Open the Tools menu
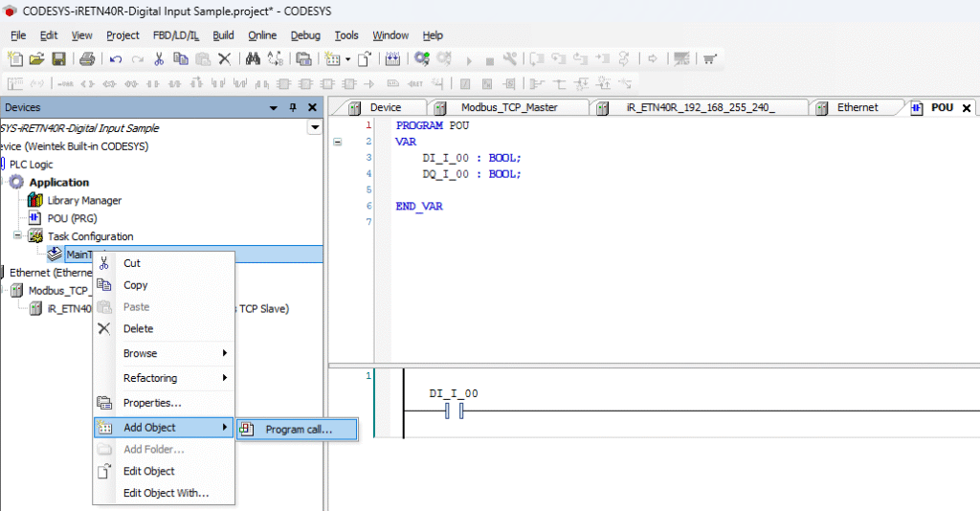The width and height of the screenshot is (980, 511). [x=346, y=35]
